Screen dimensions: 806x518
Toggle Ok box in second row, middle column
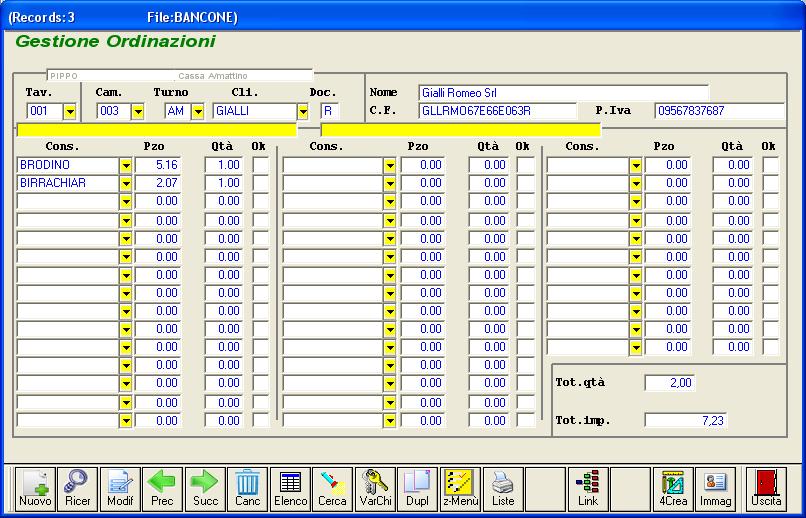tap(526, 183)
